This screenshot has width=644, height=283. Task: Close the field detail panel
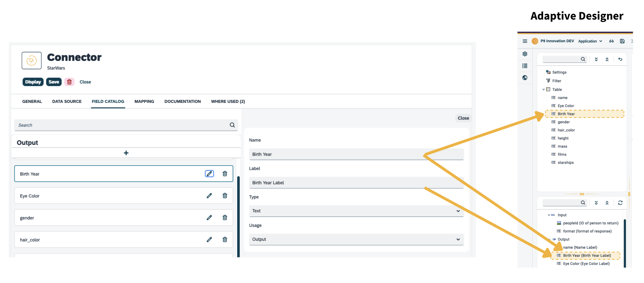[x=463, y=118]
